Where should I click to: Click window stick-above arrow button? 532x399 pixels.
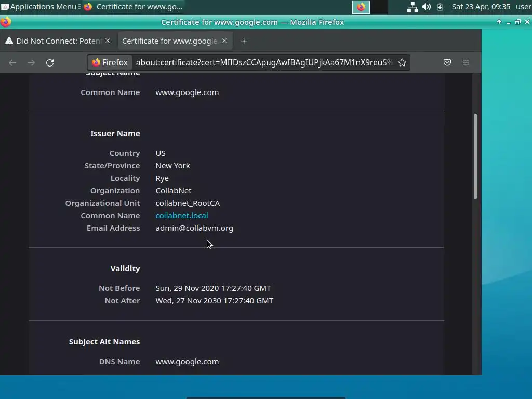[x=499, y=22]
